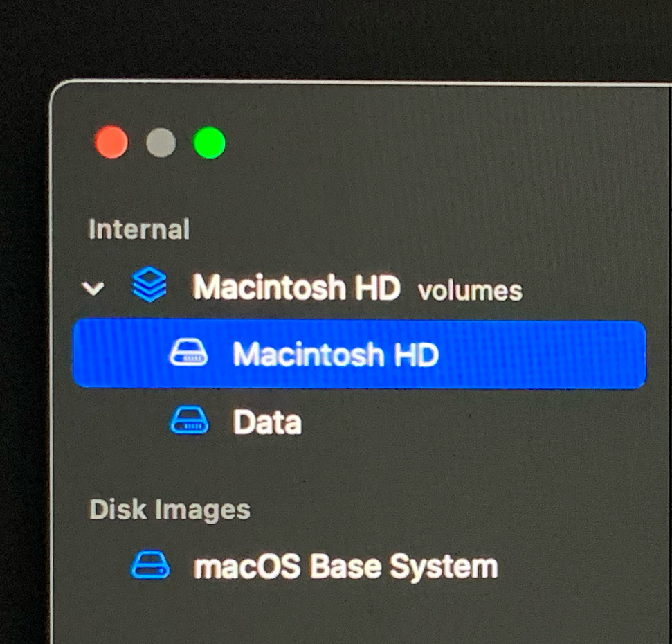Minimize the window using the gray button
Viewport: 672px width, 644px height.
pyautogui.click(x=161, y=143)
